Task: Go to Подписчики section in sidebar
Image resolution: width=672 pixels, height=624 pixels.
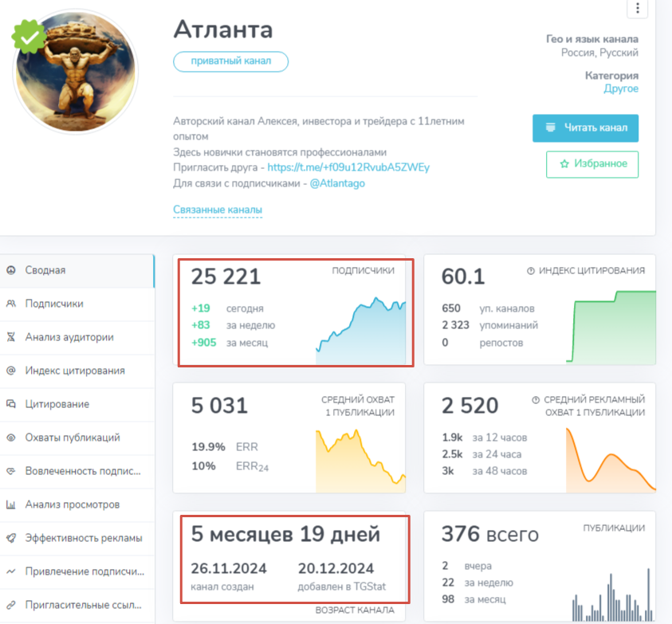Action: click(77, 304)
